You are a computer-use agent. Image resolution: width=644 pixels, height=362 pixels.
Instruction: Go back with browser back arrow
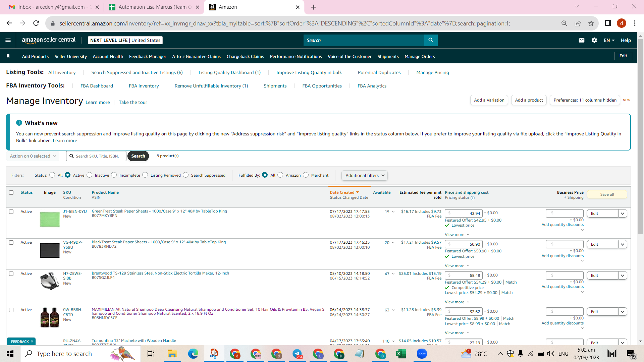pos(9,23)
